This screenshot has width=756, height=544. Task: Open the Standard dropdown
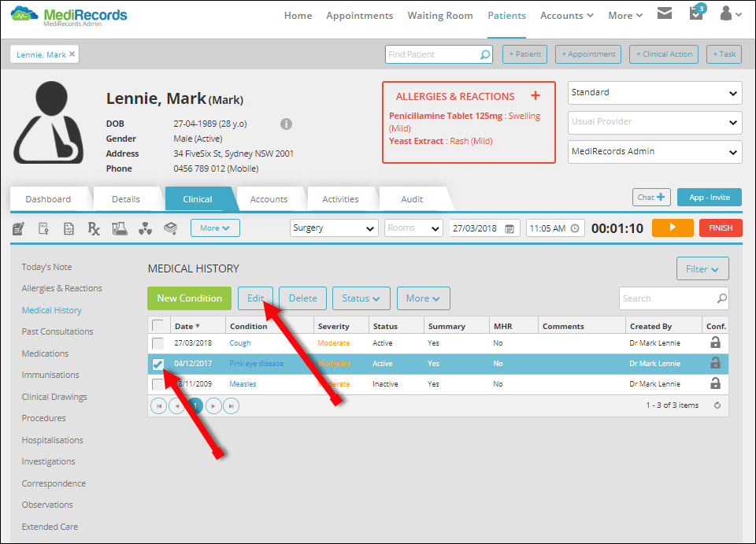tap(654, 93)
